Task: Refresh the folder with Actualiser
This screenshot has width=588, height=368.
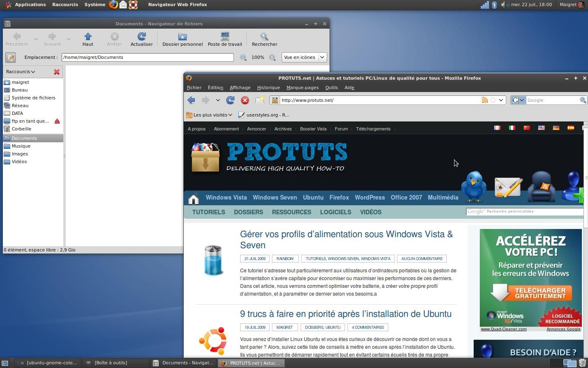Action: click(x=142, y=39)
